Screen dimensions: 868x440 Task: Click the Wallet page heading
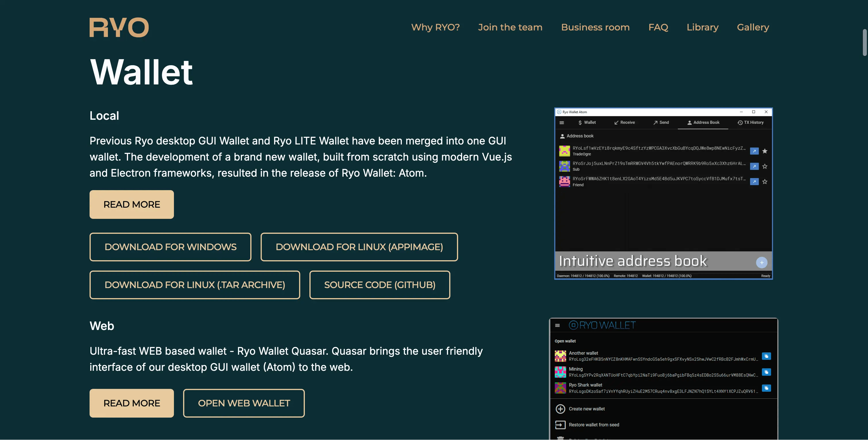point(141,72)
